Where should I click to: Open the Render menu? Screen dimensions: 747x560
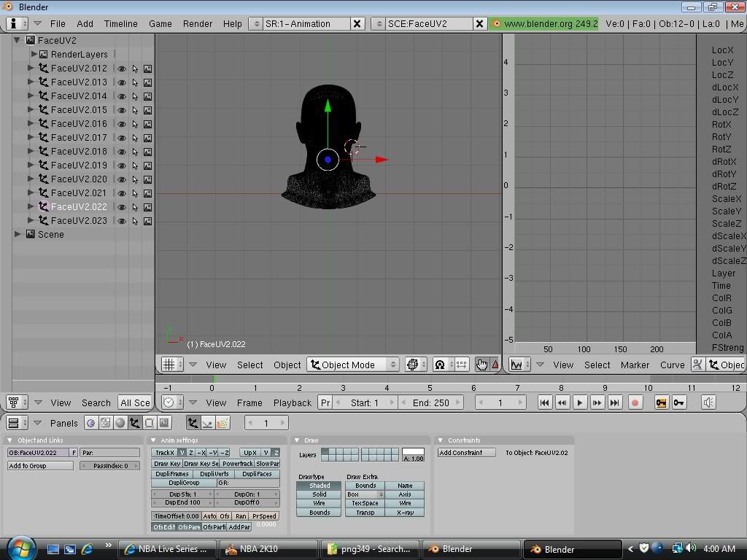[198, 24]
